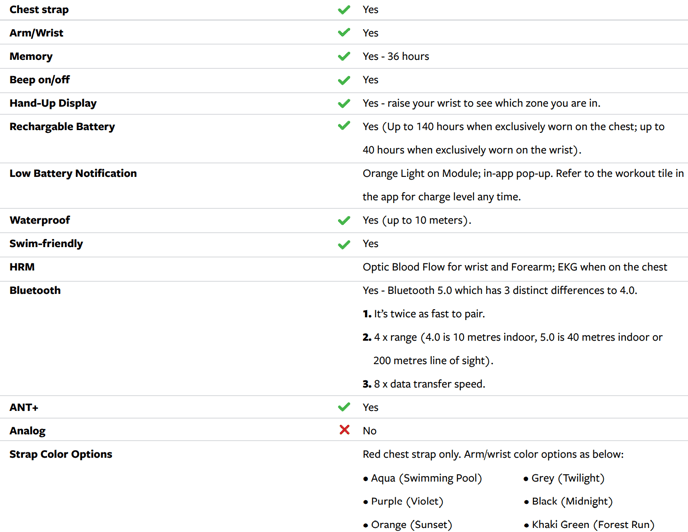Click the red X icon for Analog
The image size is (688, 532).
tap(344, 431)
